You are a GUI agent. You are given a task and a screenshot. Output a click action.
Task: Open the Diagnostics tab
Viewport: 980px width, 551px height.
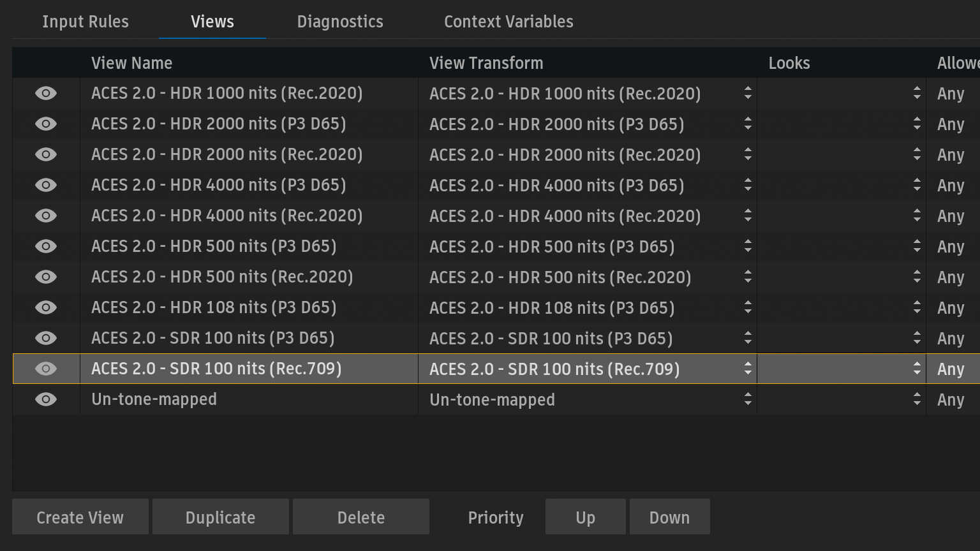(340, 22)
